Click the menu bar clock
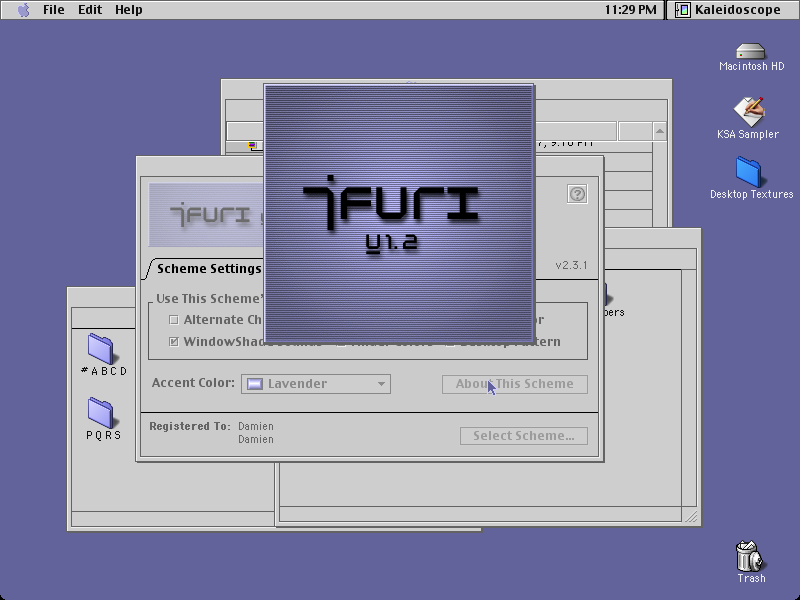This screenshot has width=800, height=600. pos(631,10)
